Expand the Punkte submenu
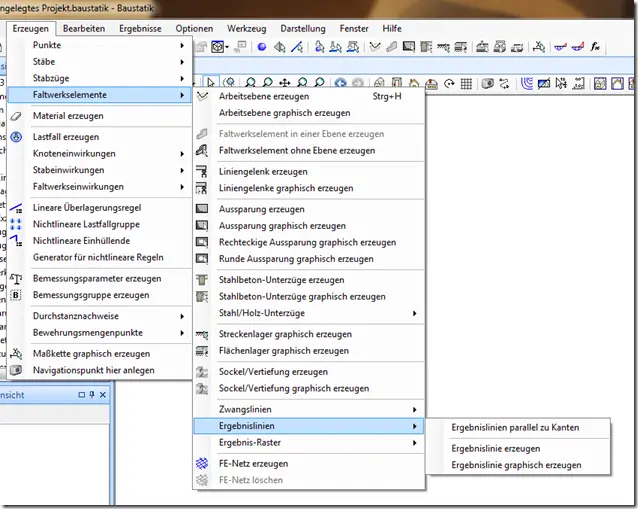638x509 pixels. pos(100,45)
